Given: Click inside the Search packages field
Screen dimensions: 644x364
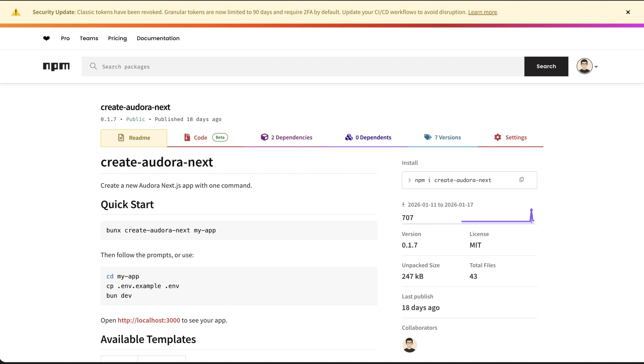Looking at the screenshot, I should [x=220, y=66].
